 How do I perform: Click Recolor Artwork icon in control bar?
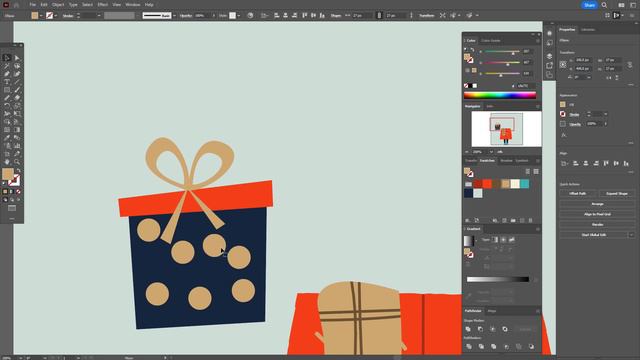250,16
